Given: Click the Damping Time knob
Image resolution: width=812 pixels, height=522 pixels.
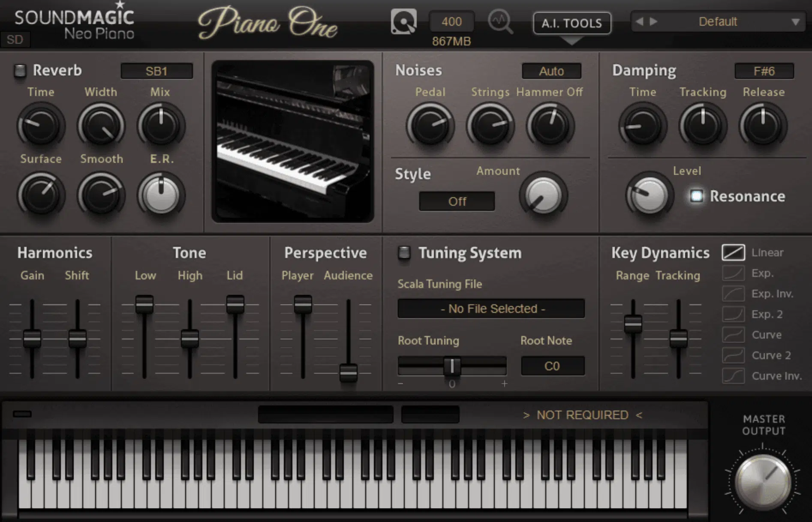Looking at the screenshot, I should pyautogui.click(x=643, y=126).
